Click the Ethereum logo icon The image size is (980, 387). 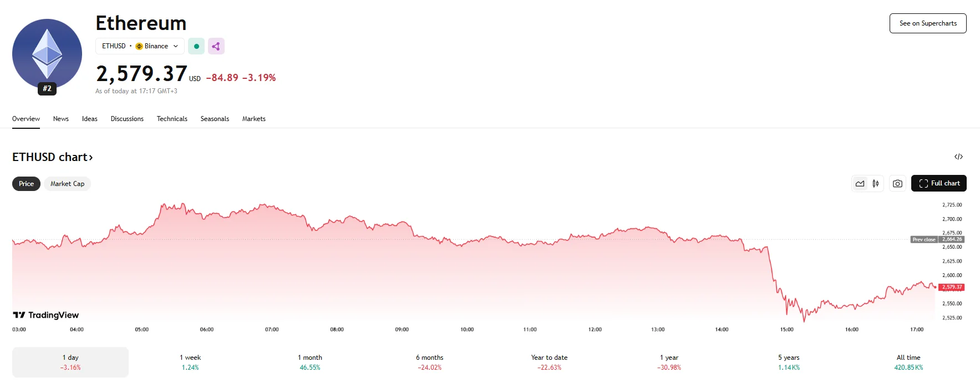(47, 54)
